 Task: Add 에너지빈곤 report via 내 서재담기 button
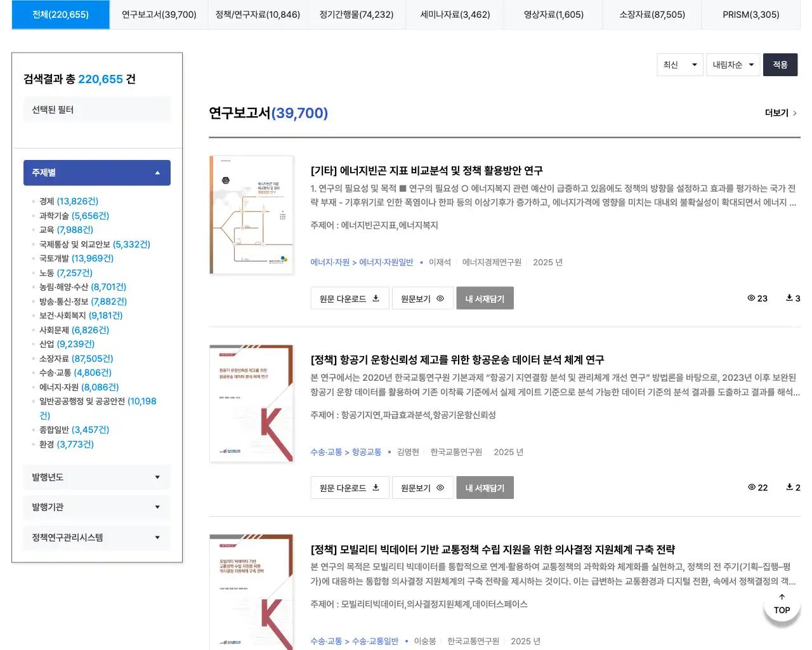tap(485, 298)
